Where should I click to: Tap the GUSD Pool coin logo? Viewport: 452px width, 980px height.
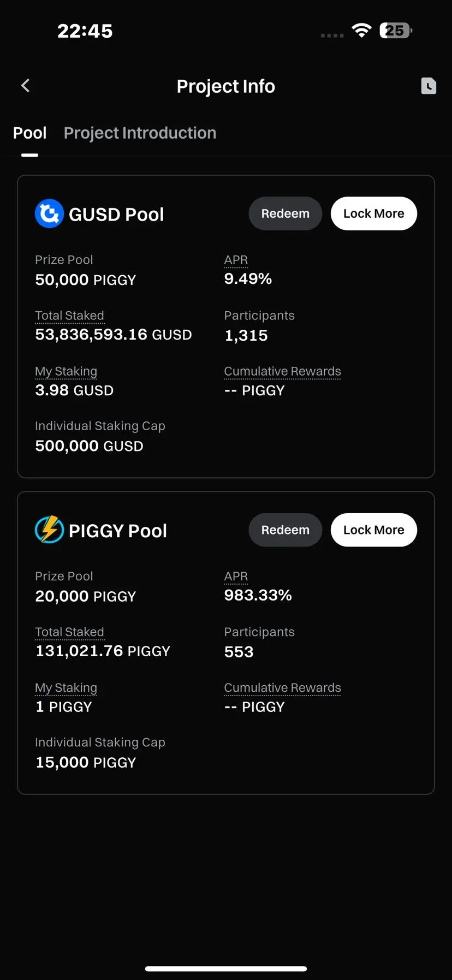click(49, 213)
